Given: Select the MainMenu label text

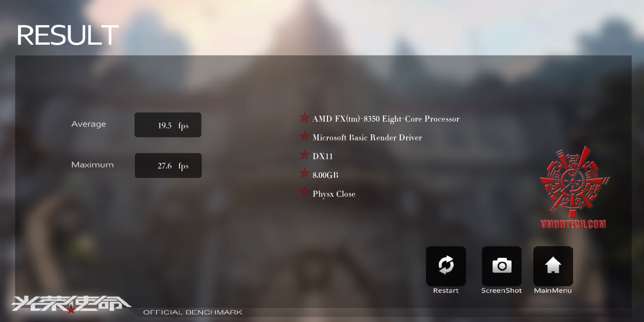Looking at the screenshot, I should 553,290.
